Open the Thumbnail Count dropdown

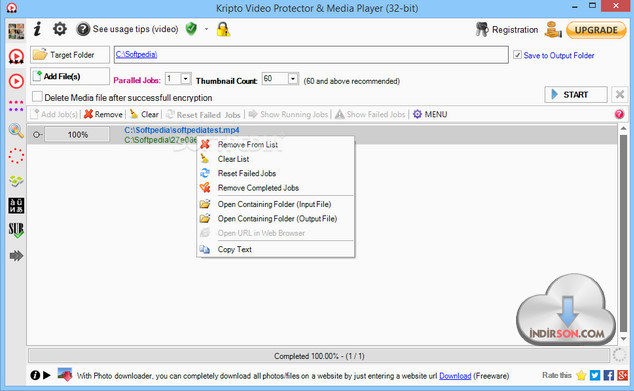click(293, 78)
